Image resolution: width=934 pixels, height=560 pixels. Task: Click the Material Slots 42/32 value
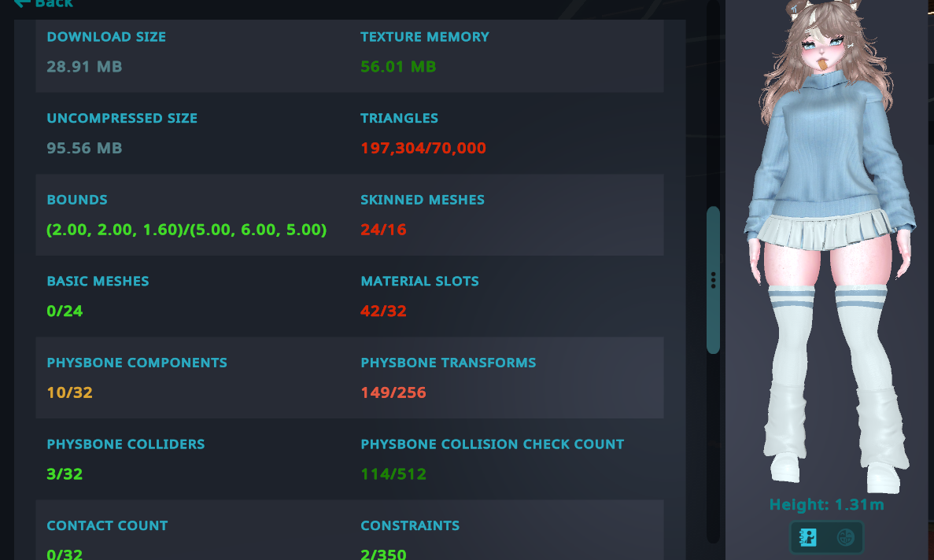(383, 311)
